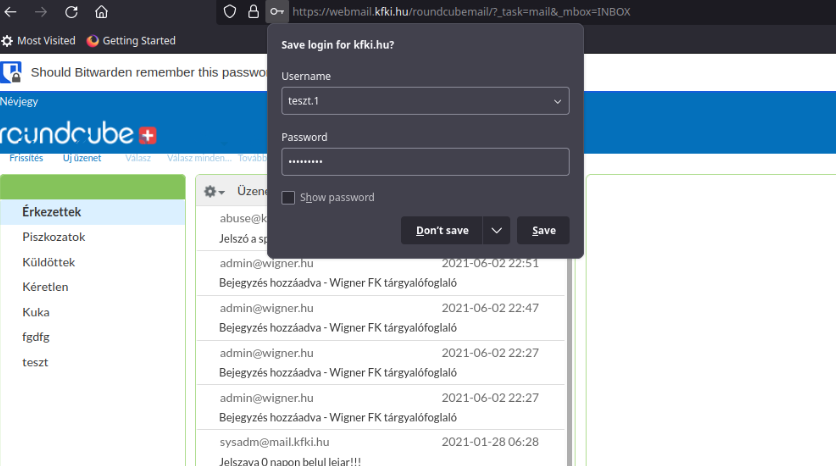
Task: Go back with the browser back arrow
Action: 10,12
